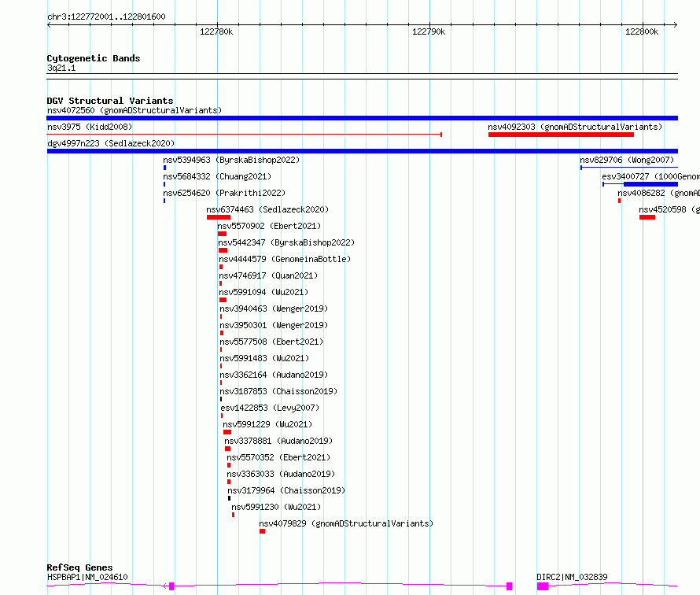Viewport: 700px width, 595px height.
Task: Click left arrow end of ruler
Action: click(49, 25)
